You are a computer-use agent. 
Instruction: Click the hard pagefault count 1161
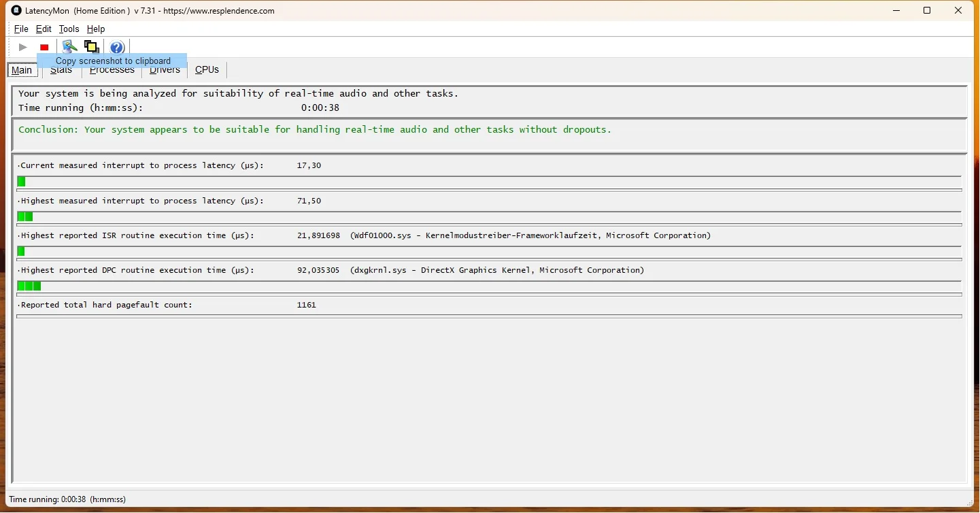click(x=307, y=305)
